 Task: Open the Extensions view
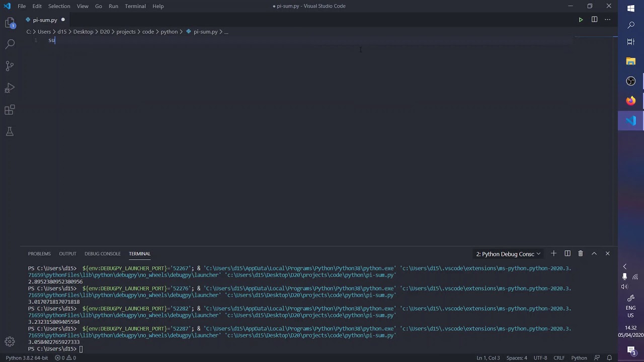coord(10,110)
